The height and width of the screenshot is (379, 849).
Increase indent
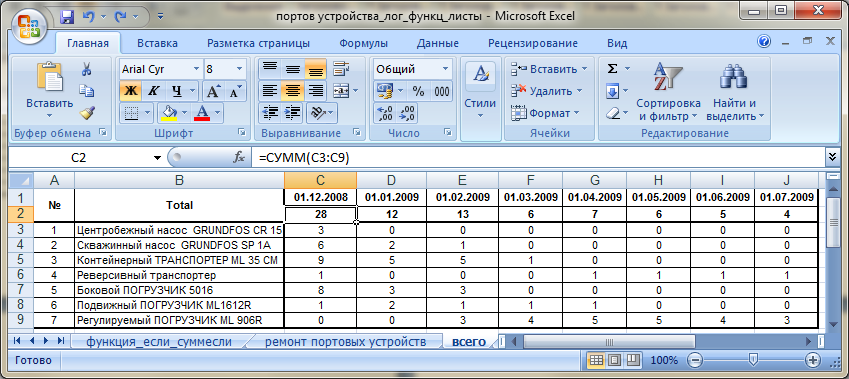pyautogui.click(x=292, y=113)
